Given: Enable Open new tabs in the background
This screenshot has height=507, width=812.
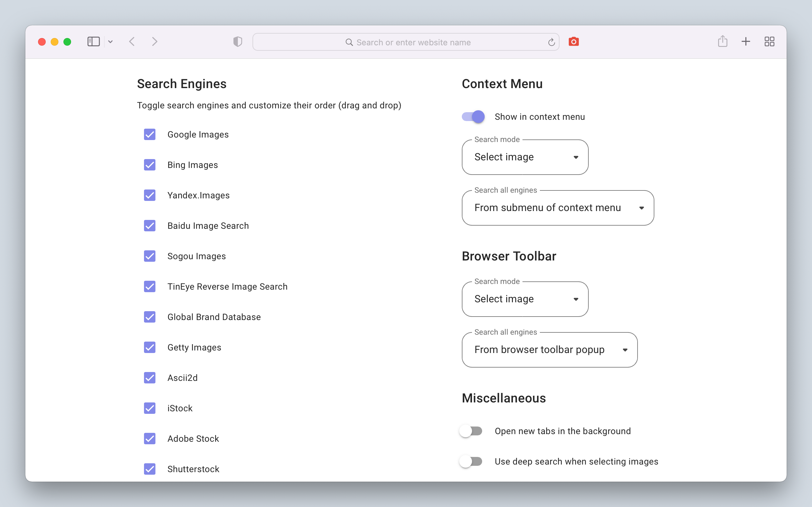Looking at the screenshot, I should point(471,431).
